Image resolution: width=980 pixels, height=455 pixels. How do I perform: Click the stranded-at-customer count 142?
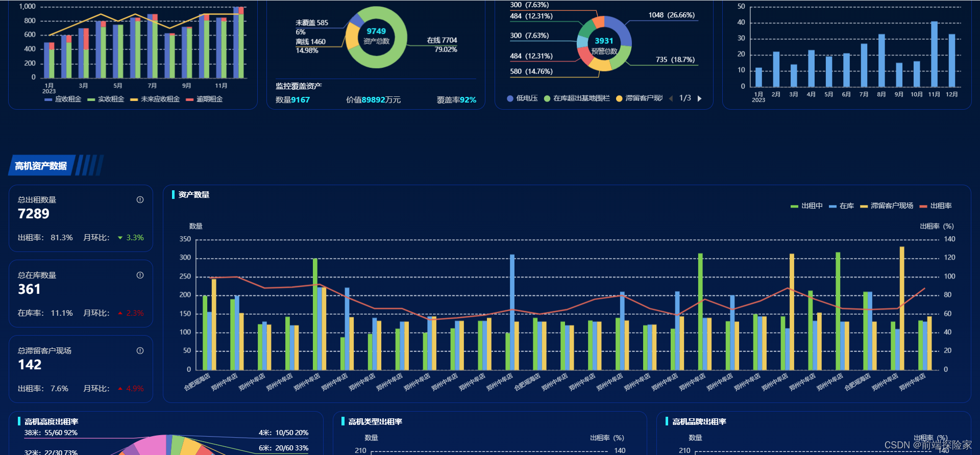(x=30, y=365)
